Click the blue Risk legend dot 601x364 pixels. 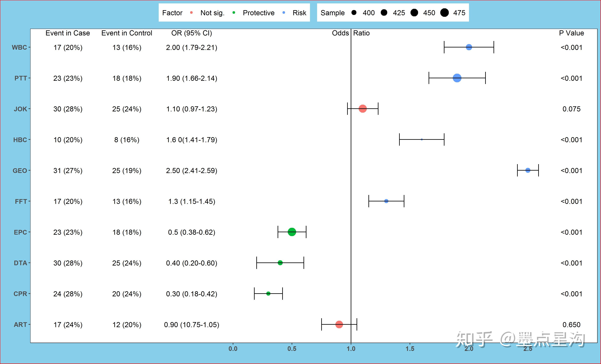pyautogui.click(x=284, y=13)
